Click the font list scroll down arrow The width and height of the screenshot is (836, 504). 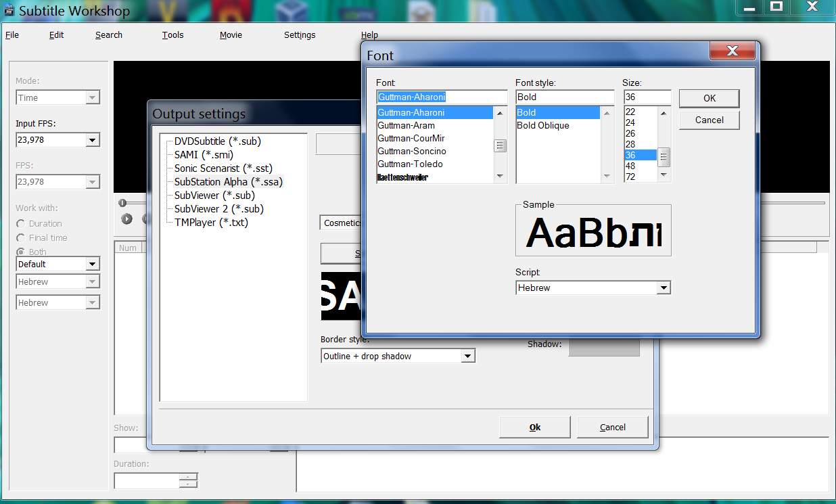pyautogui.click(x=501, y=177)
